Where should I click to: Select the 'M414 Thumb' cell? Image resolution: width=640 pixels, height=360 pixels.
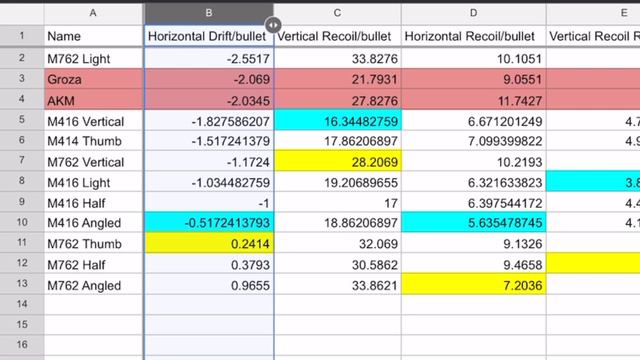tap(93, 141)
